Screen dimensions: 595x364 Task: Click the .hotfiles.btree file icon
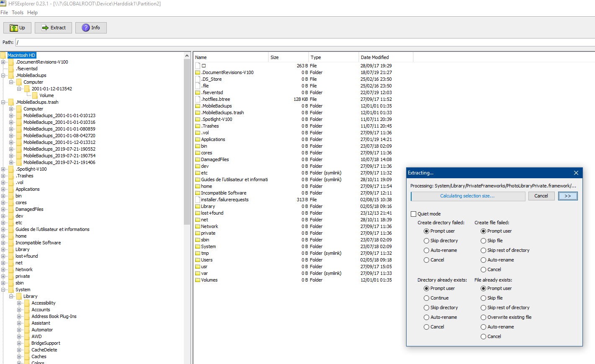click(x=198, y=99)
